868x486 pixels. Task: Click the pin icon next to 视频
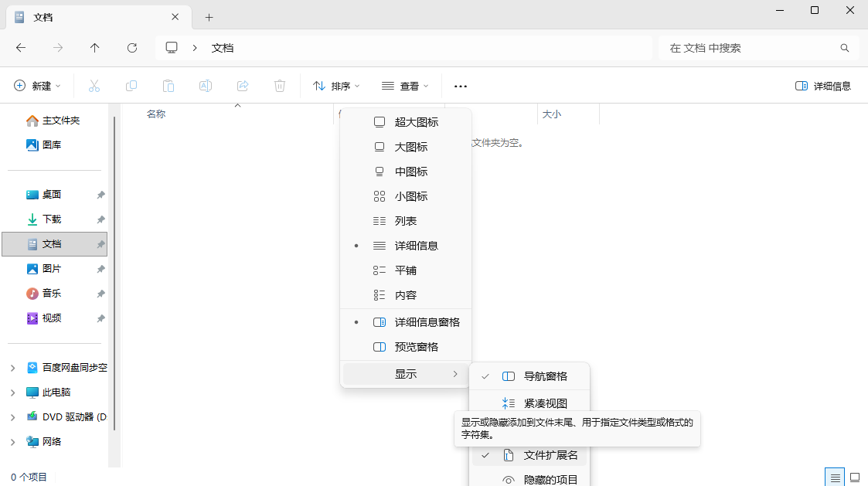(x=100, y=319)
